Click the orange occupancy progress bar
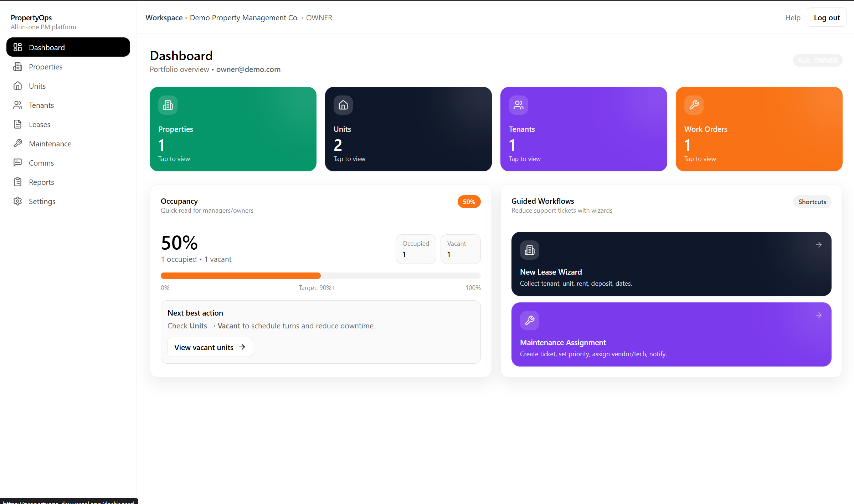The width and height of the screenshot is (854, 504). click(x=241, y=276)
